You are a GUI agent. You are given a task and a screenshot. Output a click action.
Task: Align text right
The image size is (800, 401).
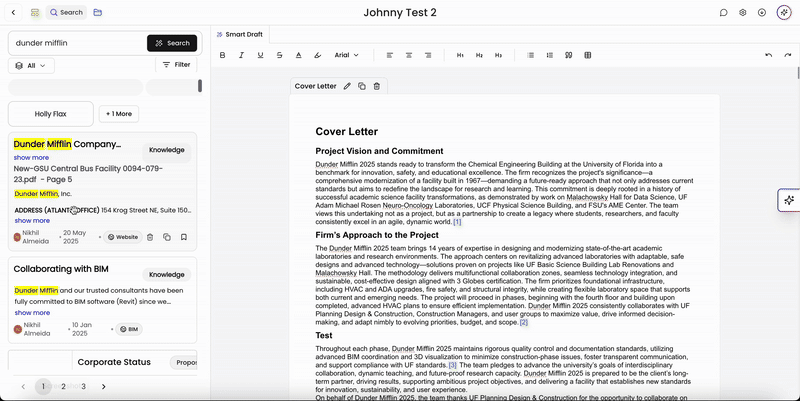click(x=428, y=55)
